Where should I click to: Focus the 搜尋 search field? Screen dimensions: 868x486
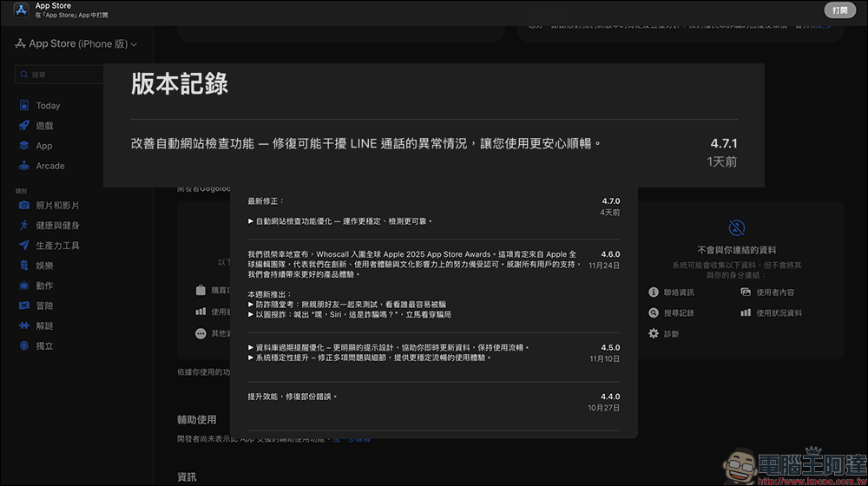point(59,74)
